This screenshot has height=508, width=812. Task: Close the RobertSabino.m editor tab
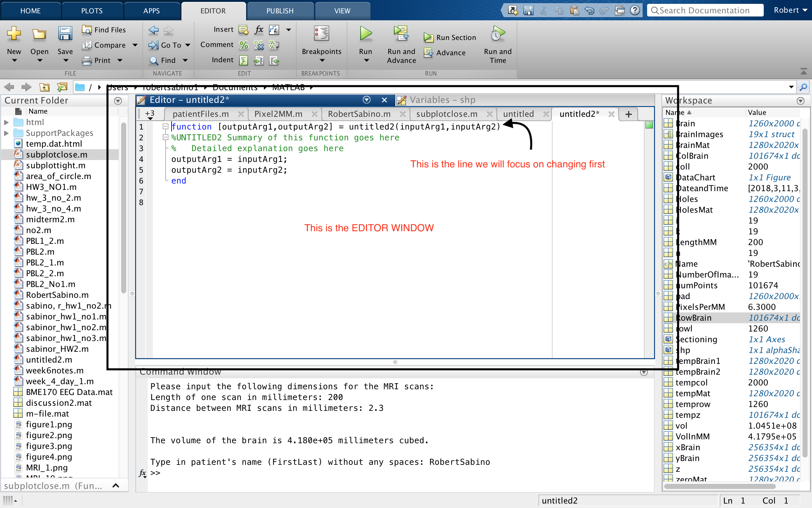pos(403,114)
